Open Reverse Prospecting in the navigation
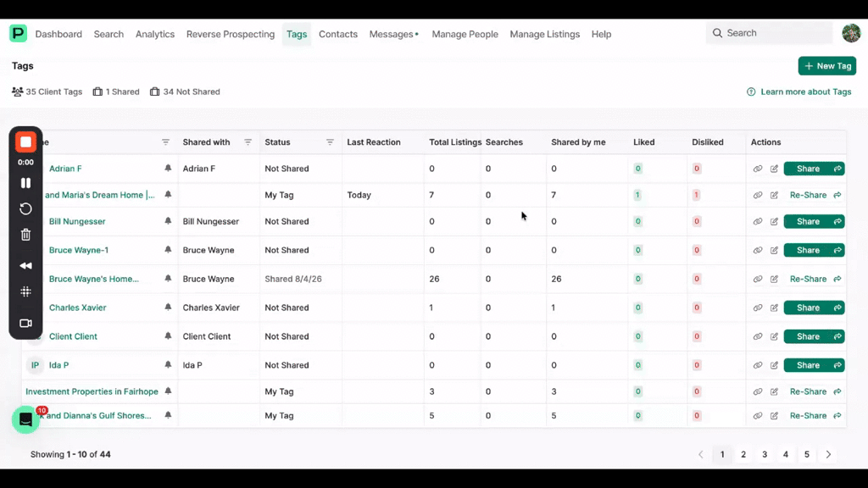The image size is (868, 488). pyautogui.click(x=231, y=34)
